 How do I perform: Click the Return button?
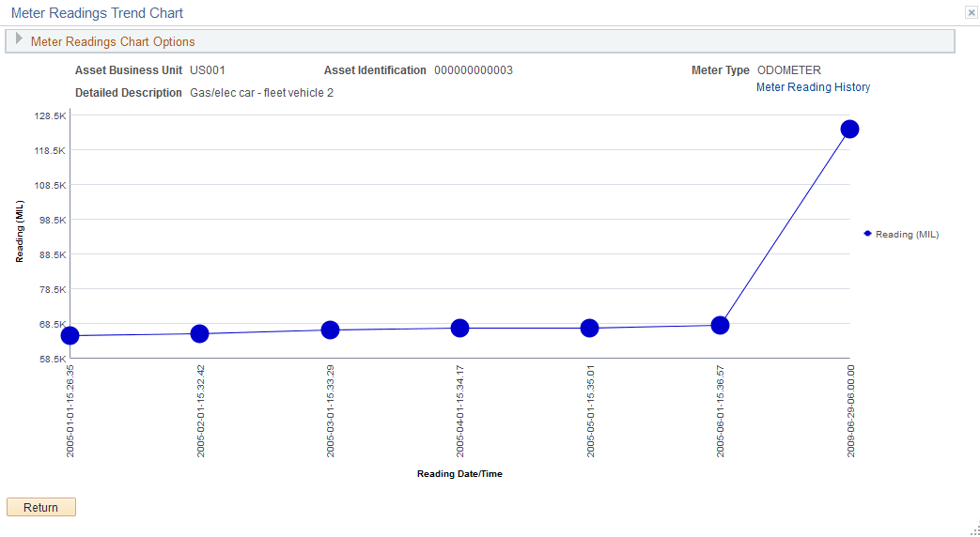click(x=41, y=507)
